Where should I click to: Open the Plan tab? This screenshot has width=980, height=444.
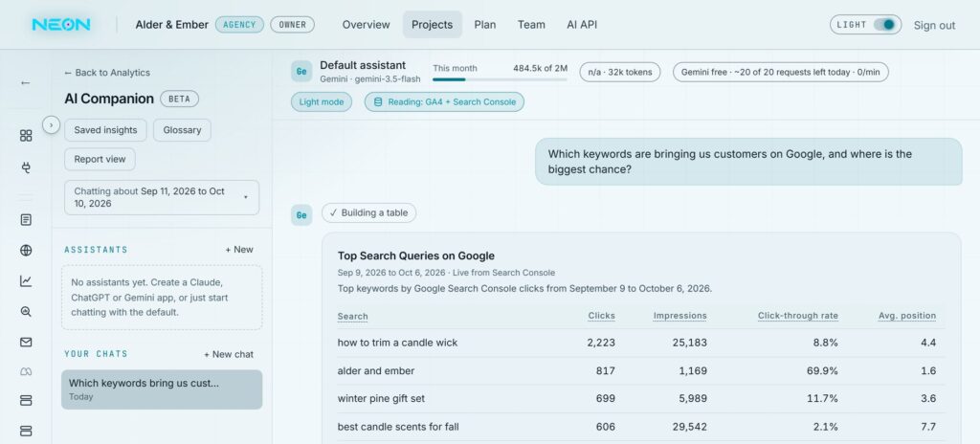click(x=485, y=24)
